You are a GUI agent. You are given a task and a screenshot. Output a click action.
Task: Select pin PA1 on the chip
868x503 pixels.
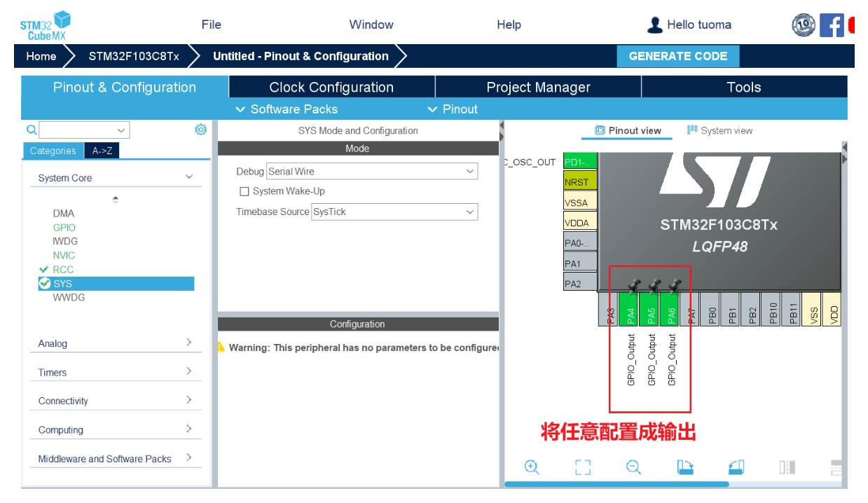click(x=581, y=263)
